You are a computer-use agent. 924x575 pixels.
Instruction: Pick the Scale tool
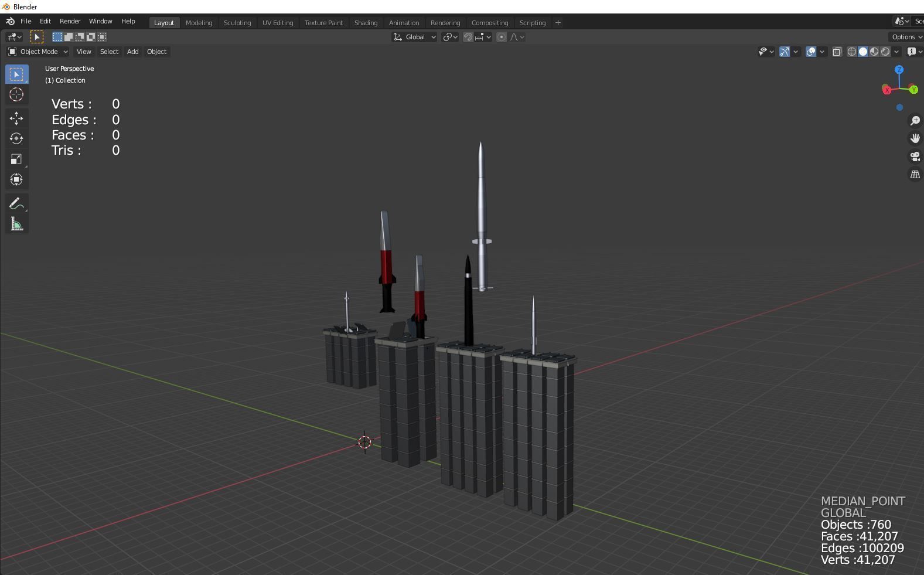pyautogui.click(x=16, y=159)
